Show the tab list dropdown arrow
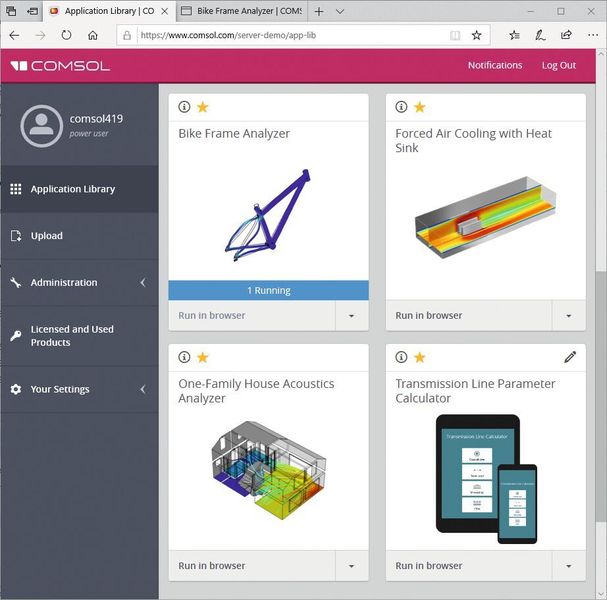This screenshot has height=600, width=607. pyautogui.click(x=340, y=12)
